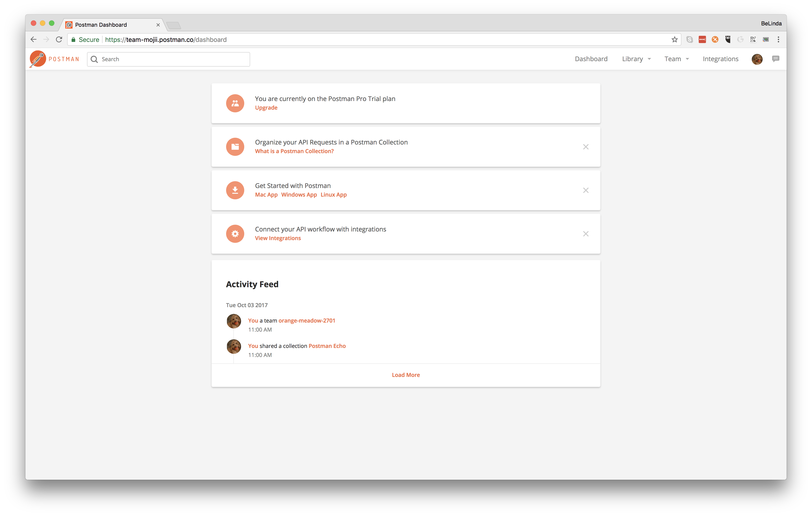
Task: Click the BeLinda profile name in Chrome
Action: tap(771, 23)
